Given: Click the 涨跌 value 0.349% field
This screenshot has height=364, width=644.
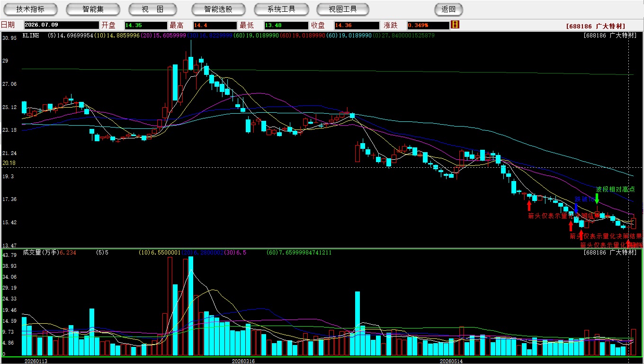Looking at the screenshot, I should (428, 25).
